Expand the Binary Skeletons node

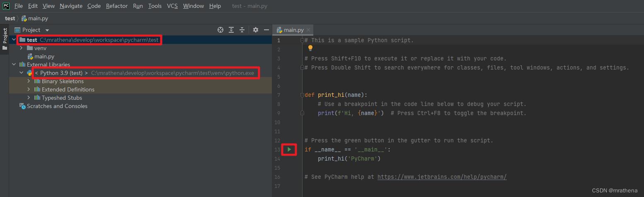(x=29, y=81)
